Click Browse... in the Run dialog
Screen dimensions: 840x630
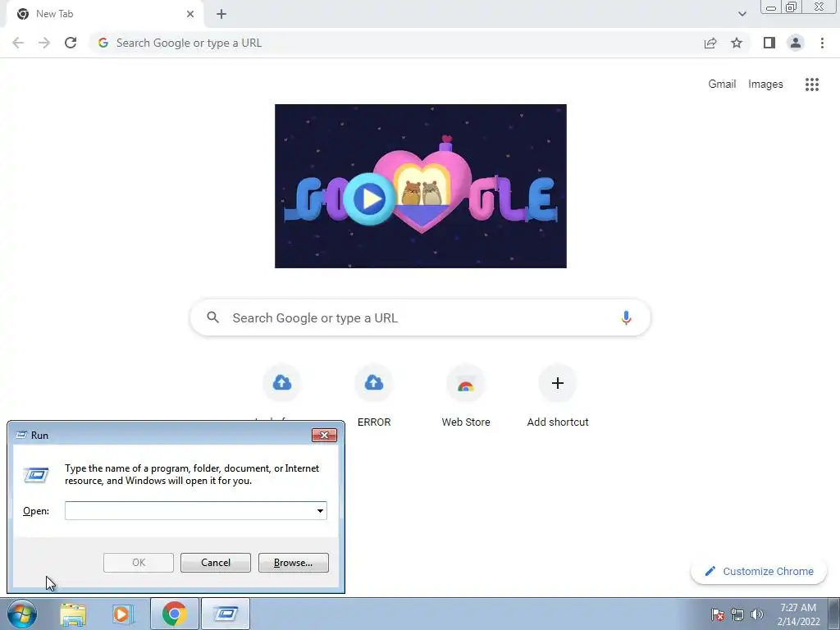click(x=293, y=563)
